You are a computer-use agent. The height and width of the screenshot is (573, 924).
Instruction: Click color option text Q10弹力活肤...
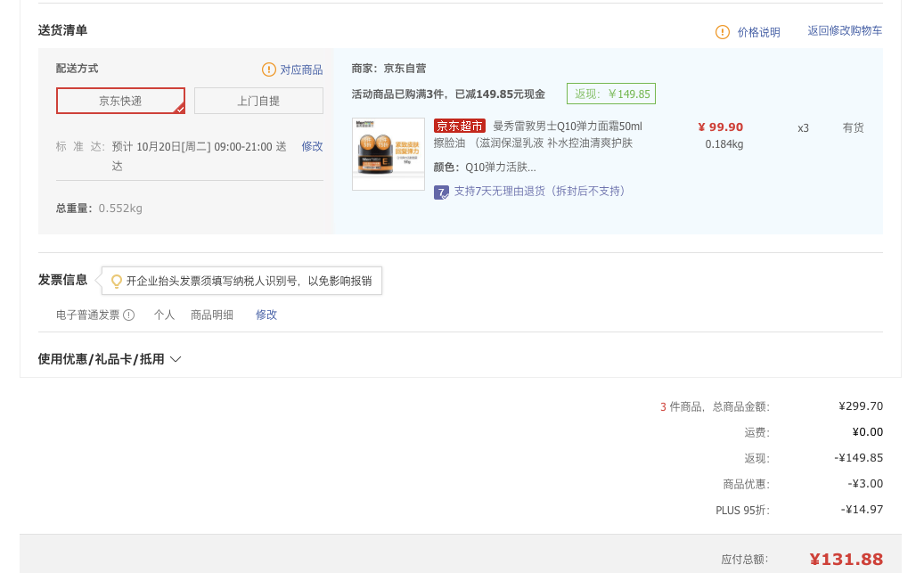pyautogui.click(x=500, y=168)
